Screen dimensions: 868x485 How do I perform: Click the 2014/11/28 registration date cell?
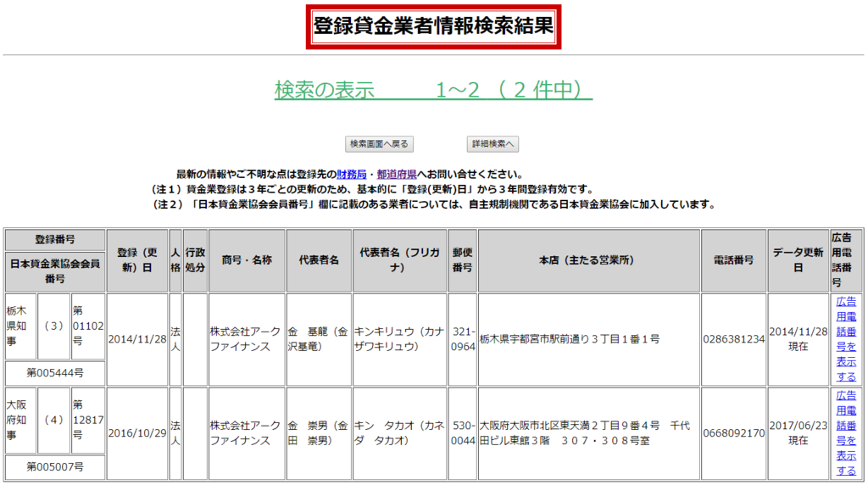tap(137, 339)
